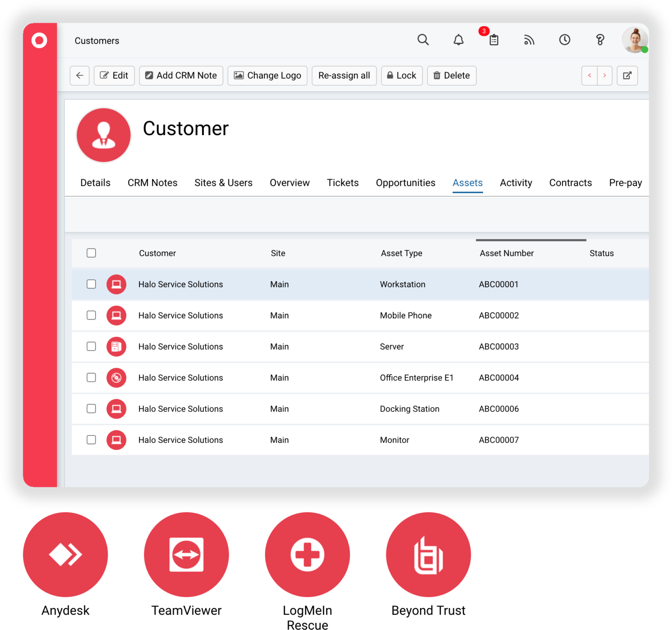The width and height of the screenshot is (672, 630).
Task: Open asset ABC00002
Action: (x=499, y=315)
